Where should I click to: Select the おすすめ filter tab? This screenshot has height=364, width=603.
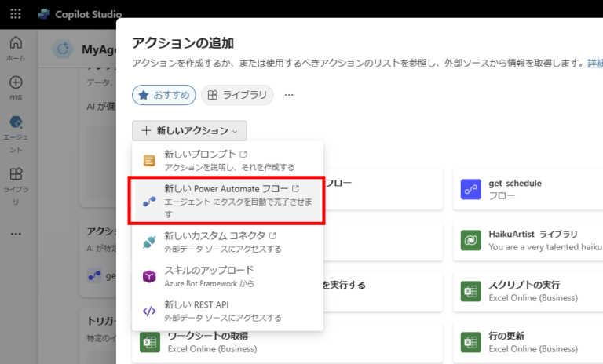pos(164,96)
